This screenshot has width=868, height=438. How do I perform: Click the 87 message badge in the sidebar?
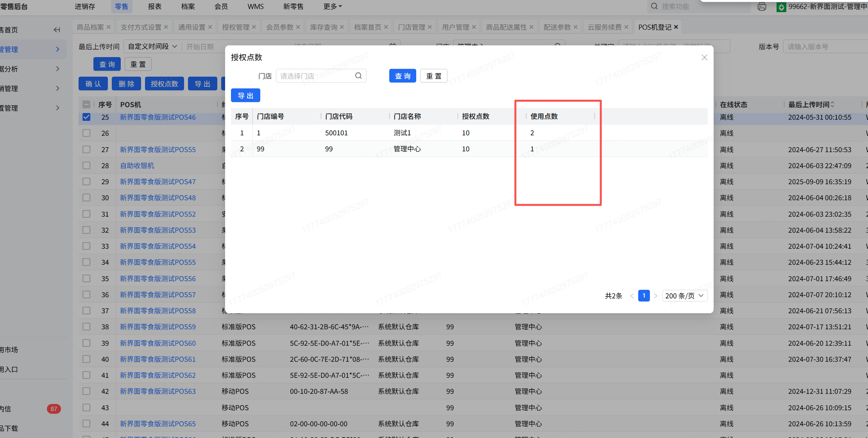[54, 409]
